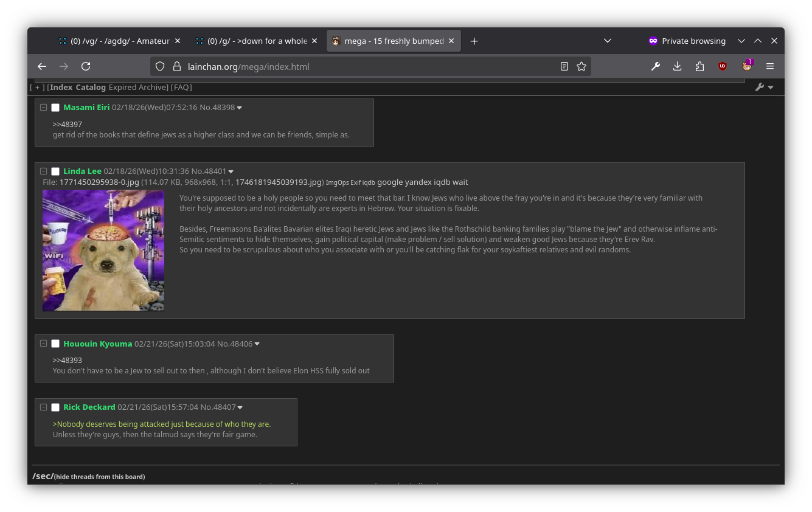
Task: Open the Catalog link
Action: 91,88
